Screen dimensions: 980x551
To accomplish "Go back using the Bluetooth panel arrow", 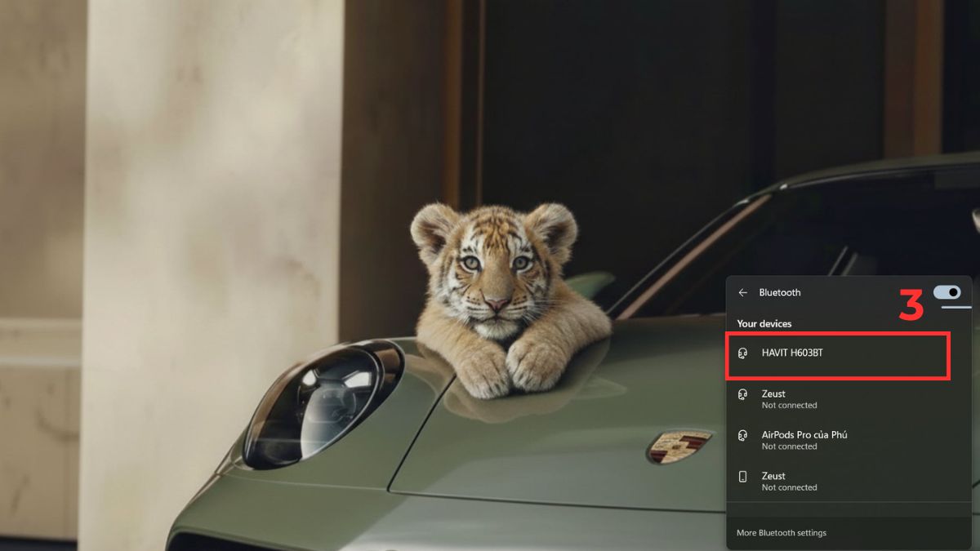I will [x=742, y=292].
